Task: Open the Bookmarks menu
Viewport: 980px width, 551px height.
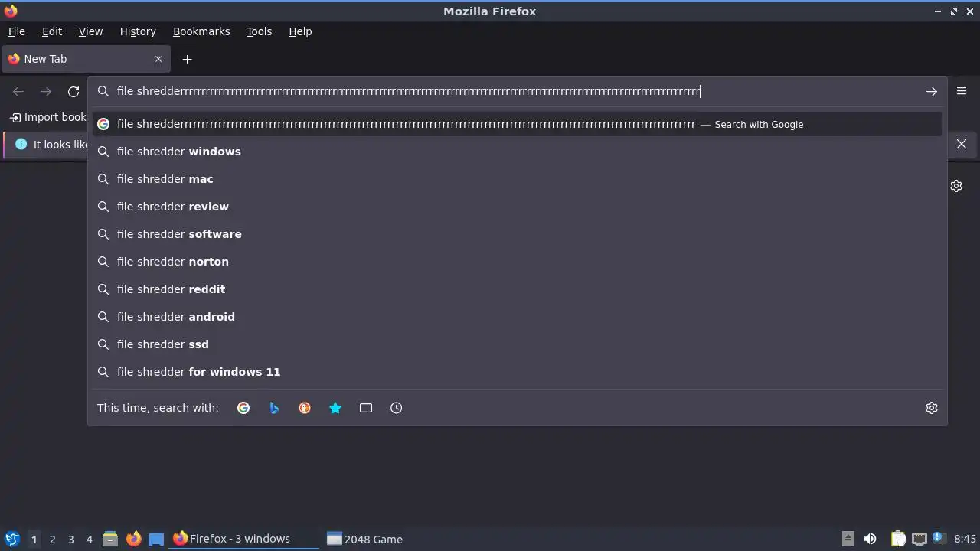Action: click(x=201, y=31)
